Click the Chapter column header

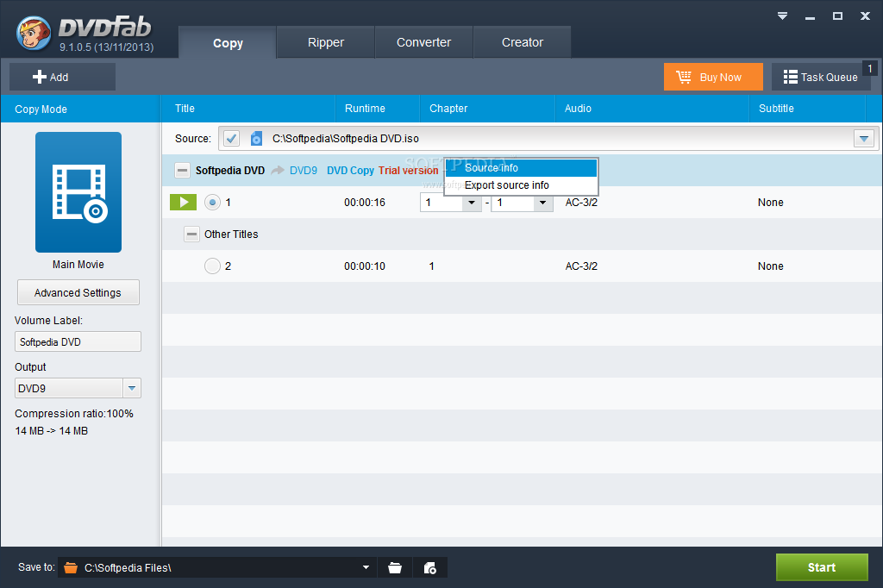pos(488,108)
